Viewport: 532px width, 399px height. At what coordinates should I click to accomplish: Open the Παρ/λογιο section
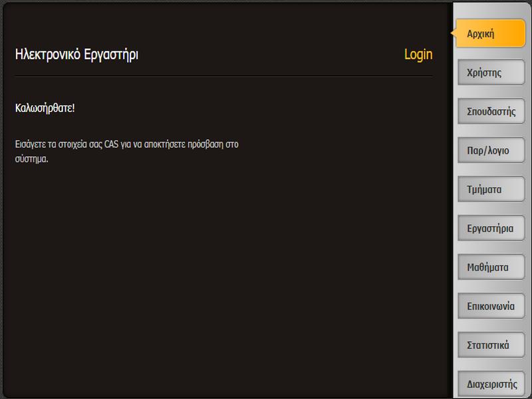point(489,150)
